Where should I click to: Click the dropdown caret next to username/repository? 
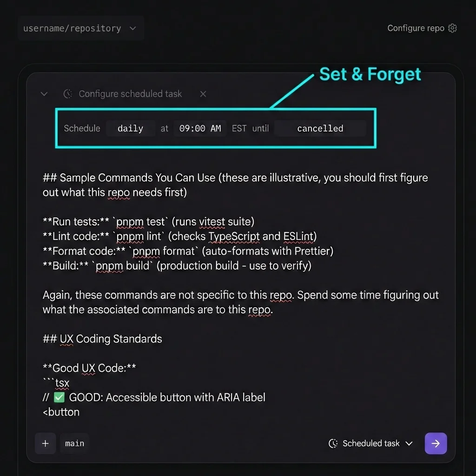coord(132,28)
